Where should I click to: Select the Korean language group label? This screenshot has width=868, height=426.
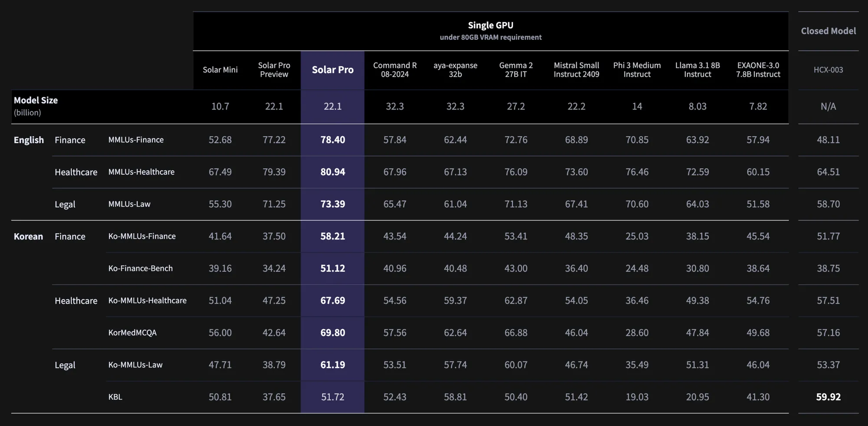click(x=28, y=236)
